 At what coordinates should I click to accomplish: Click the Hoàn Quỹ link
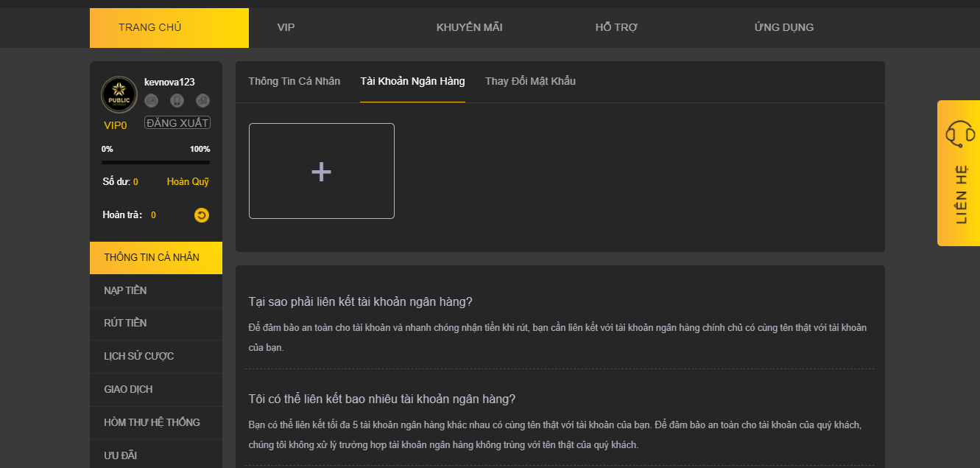(x=188, y=182)
